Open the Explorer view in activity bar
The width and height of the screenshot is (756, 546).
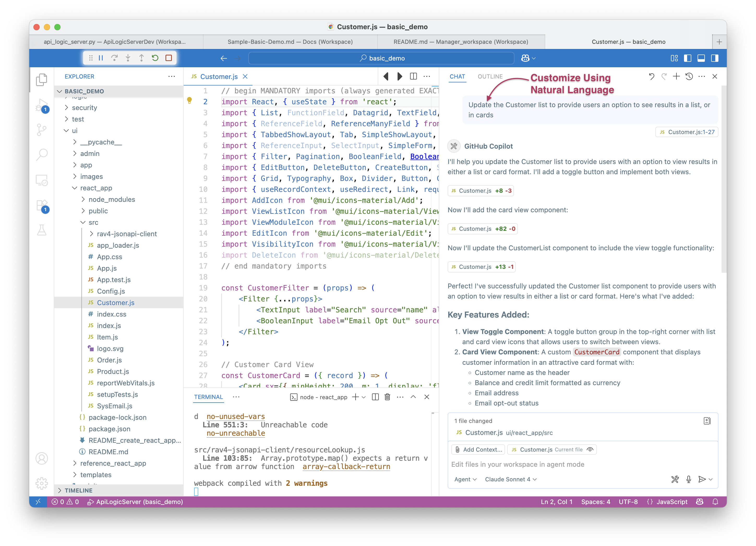click(x=42, y=80)
